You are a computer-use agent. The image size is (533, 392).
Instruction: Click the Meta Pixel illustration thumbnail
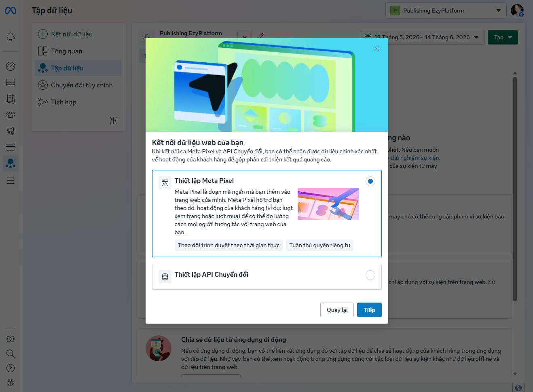(x=328, y=204)
